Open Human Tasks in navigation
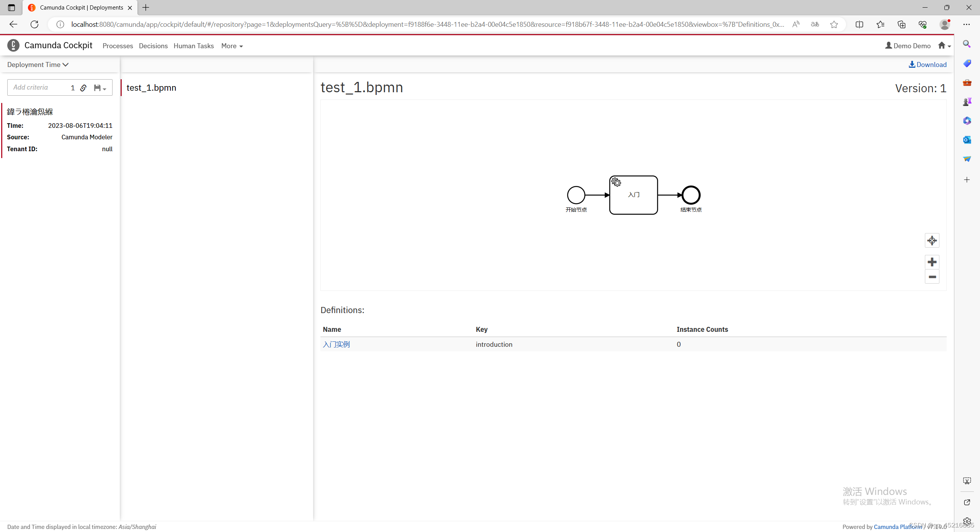980x532 pixels. pos(194,46)
